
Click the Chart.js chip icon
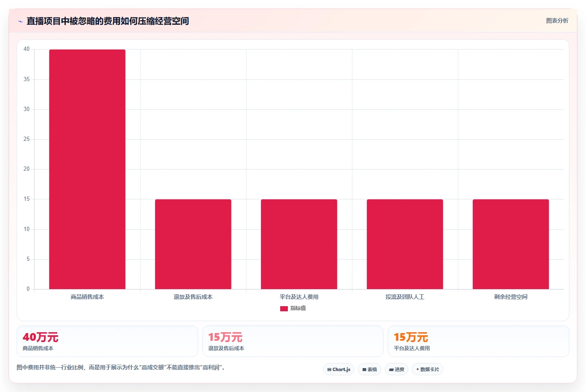point(329,369)
